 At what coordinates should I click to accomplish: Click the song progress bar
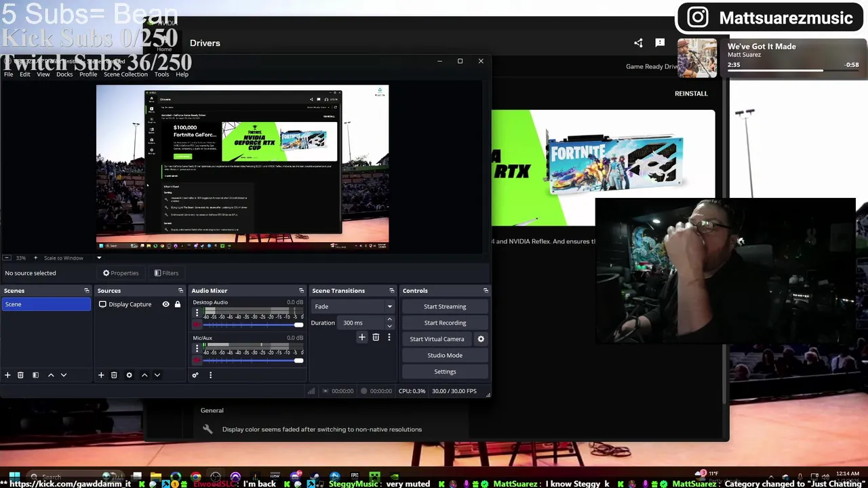point(793,70)
